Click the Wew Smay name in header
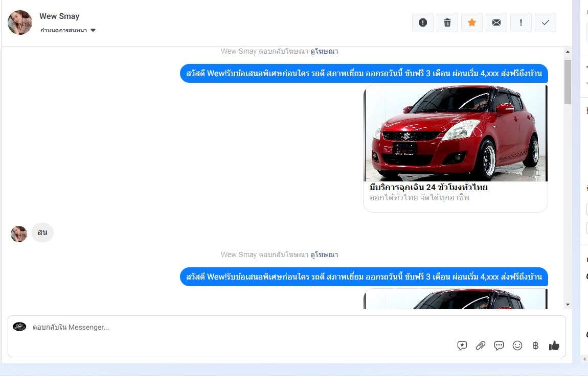Image resolution: width=588 pixels, height=392 pixels. 59,16
